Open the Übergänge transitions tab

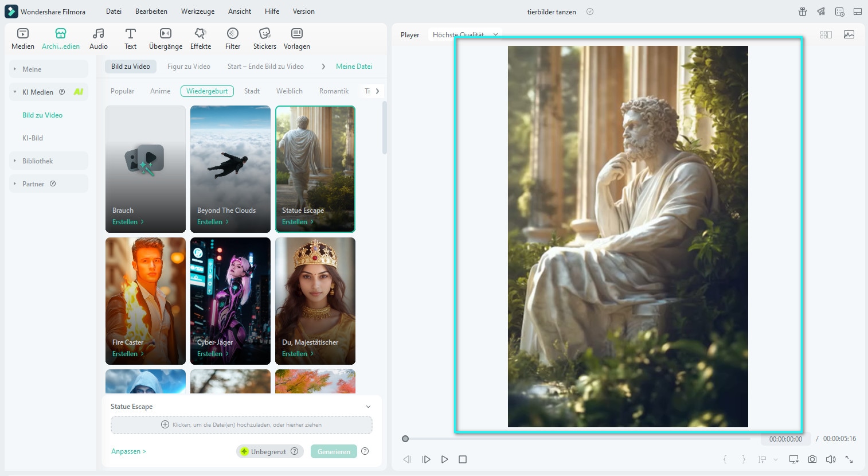point(166,39)
